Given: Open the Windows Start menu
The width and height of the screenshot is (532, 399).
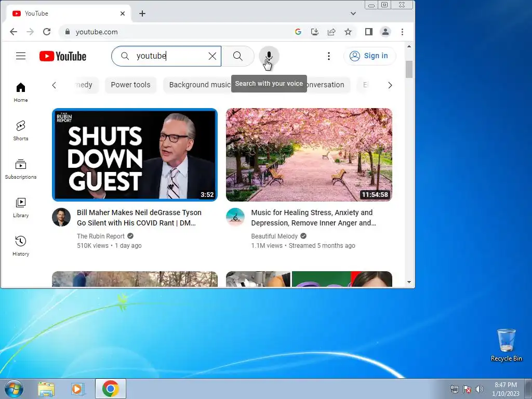Looking at the screenshot, I should coord(14,389).
